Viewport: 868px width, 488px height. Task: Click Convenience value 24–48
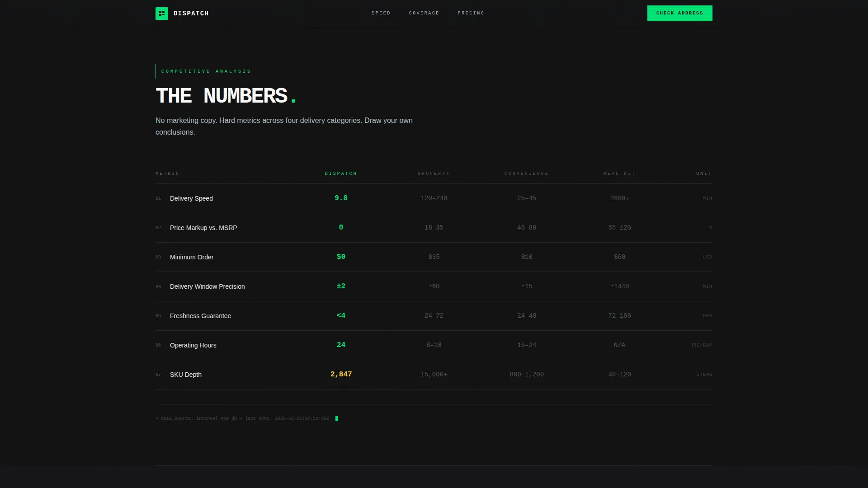tap(527, 316)
